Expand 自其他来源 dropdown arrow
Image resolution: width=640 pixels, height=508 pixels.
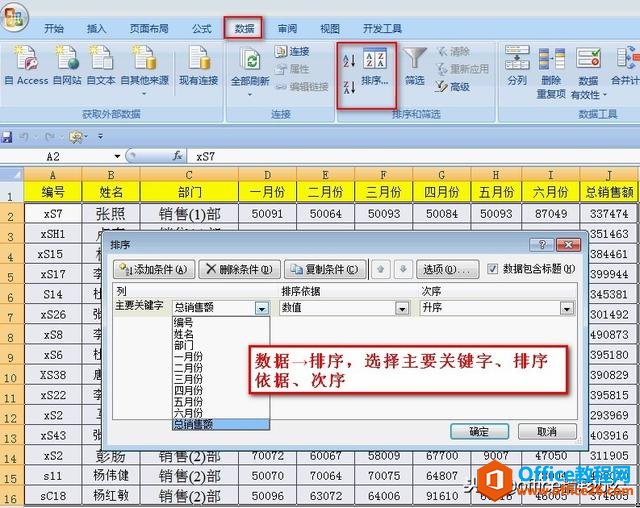pos(144,94)
